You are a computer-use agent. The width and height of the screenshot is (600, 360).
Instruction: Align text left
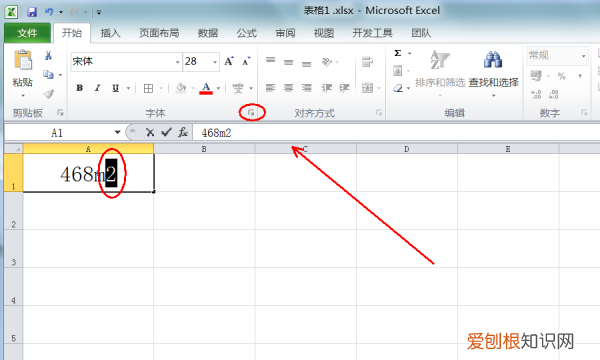(x=271, y=88)
